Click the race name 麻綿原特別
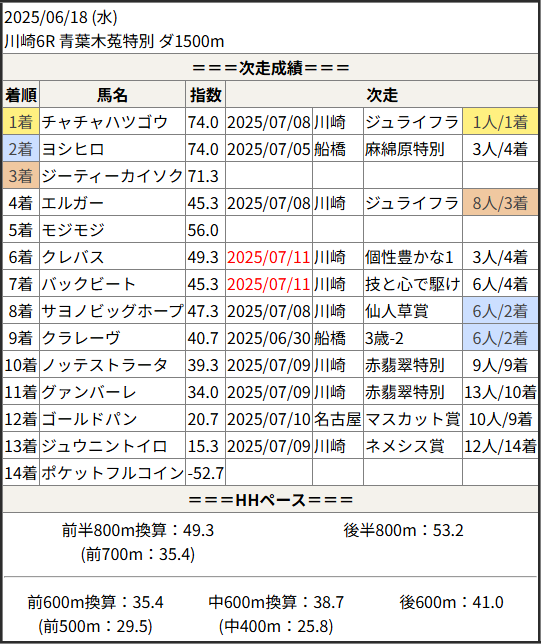541x644 pixels. click(405, 149)
